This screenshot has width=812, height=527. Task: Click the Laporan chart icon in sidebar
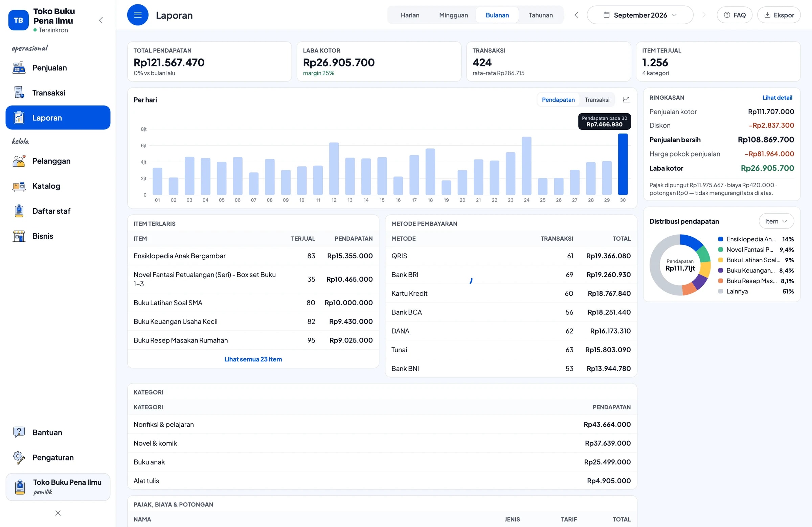tap(19, 118)
